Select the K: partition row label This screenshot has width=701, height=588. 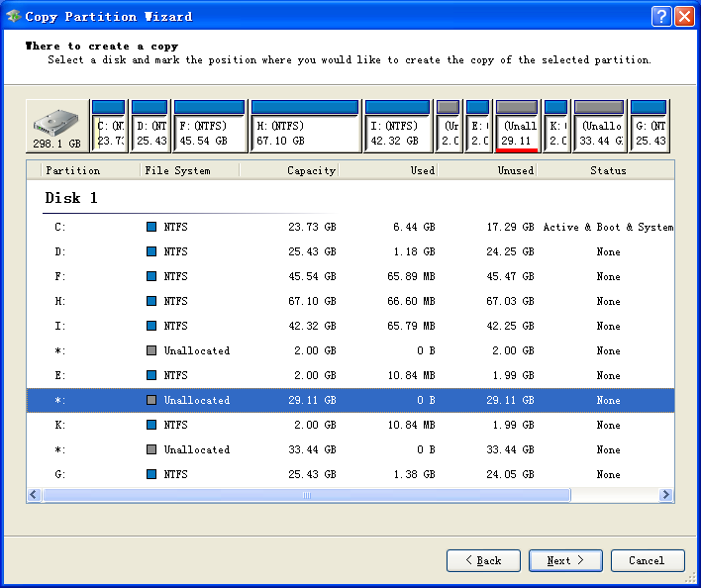60,425
